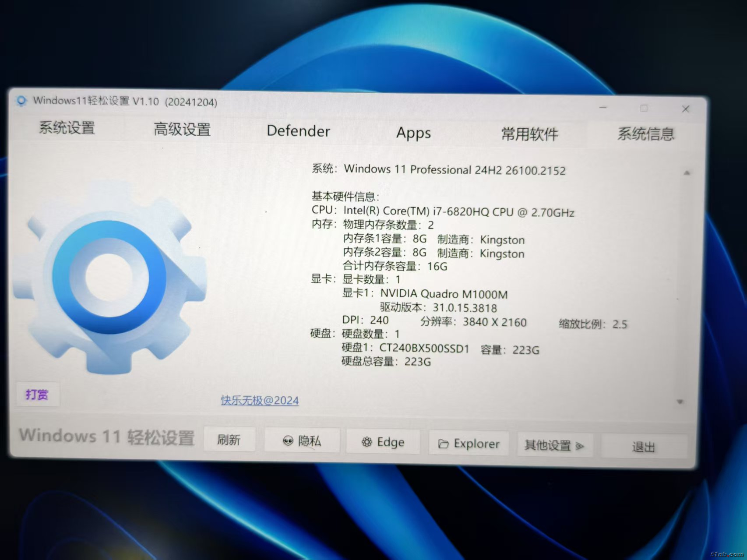Click the alien face icon on 隐私

pos(288,441)
